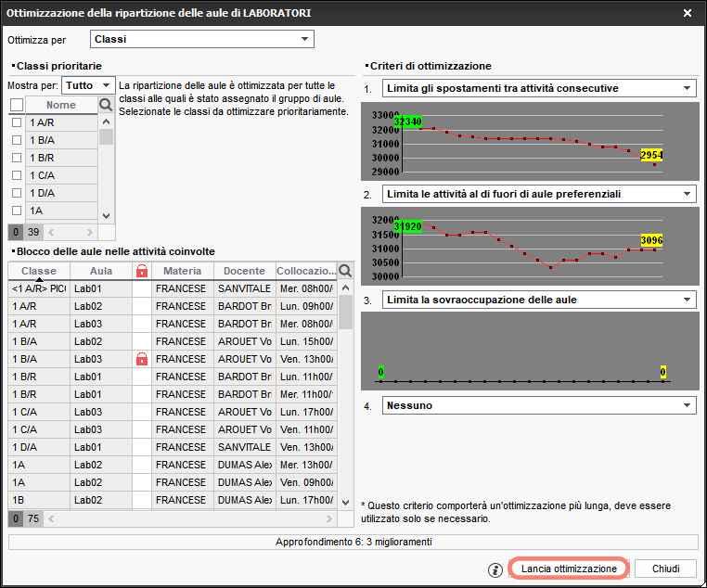Click the yellow 3096 end value on chart 2

(651, 240)
